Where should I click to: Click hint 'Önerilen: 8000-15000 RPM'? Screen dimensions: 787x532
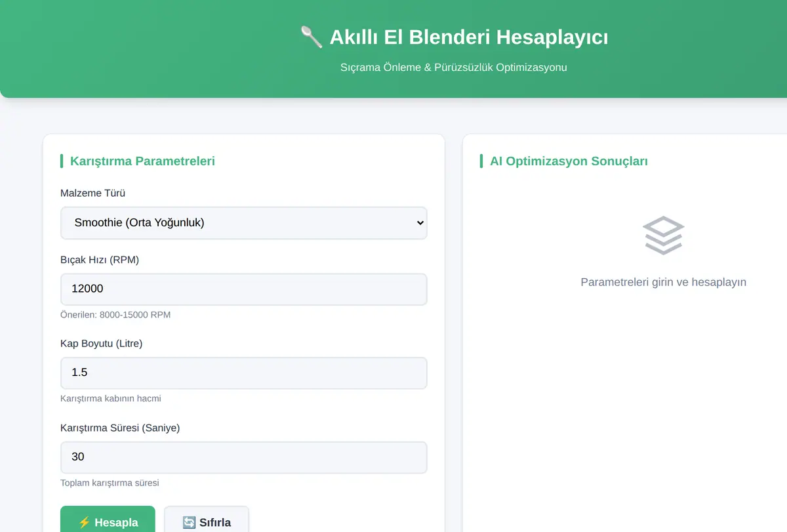(115, 315)
